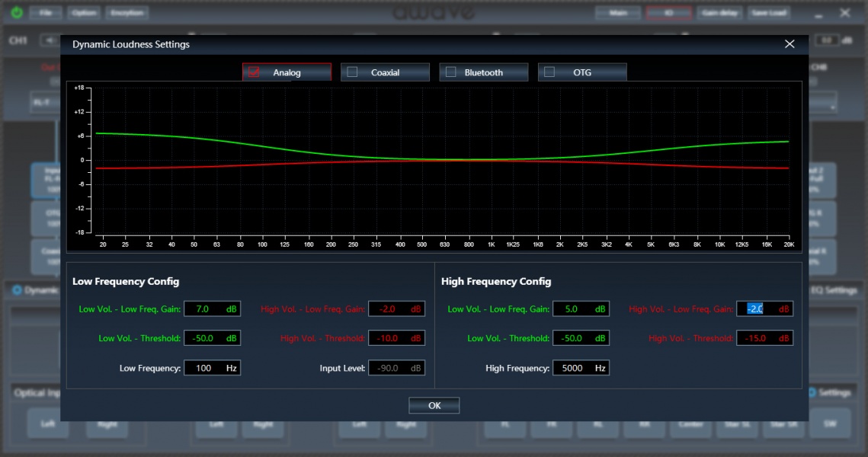
Task: Edit Low Frequency Config's red -2.0 dB gain
Action: click(x=389, y=308)
